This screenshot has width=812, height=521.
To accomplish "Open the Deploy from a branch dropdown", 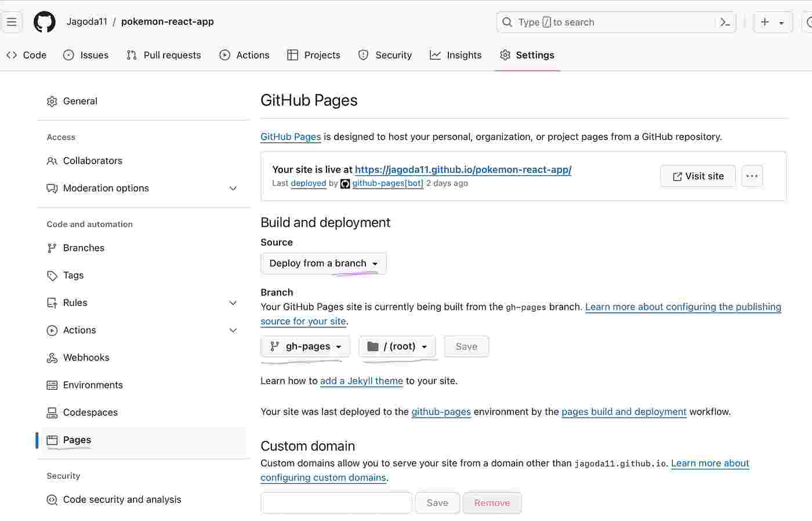I will (323, 263).
